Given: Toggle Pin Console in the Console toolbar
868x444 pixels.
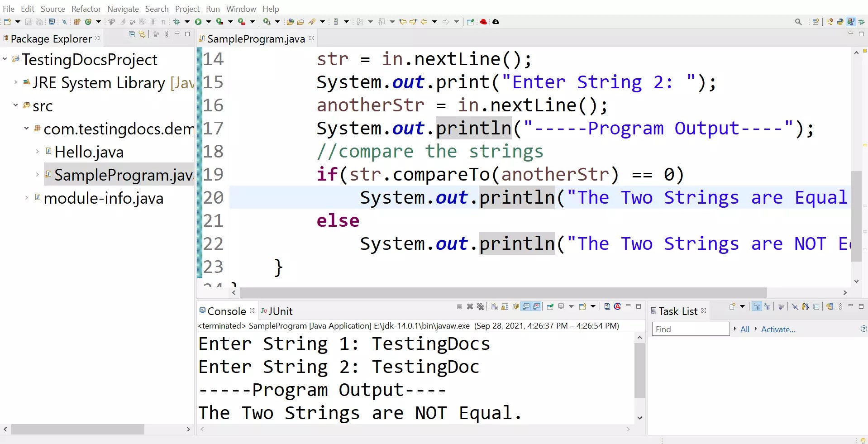Looking at the screenshot, I should click(x=550, y=307).
